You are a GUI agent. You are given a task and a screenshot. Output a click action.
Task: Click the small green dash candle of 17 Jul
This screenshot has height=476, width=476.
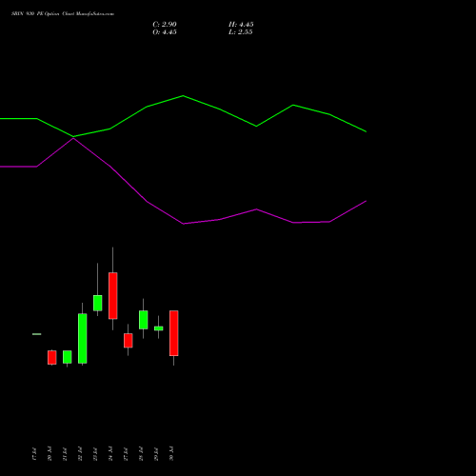pyautogui.click(x=37, y=334)
